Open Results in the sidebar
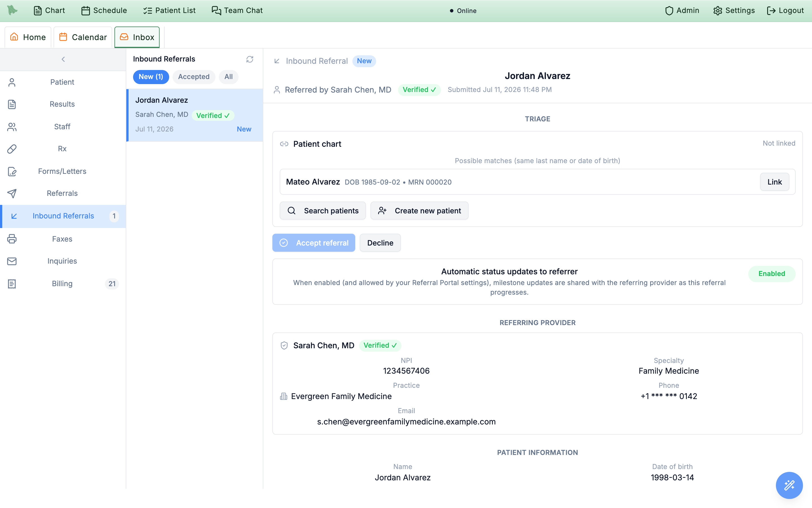 tap(63, 104)
